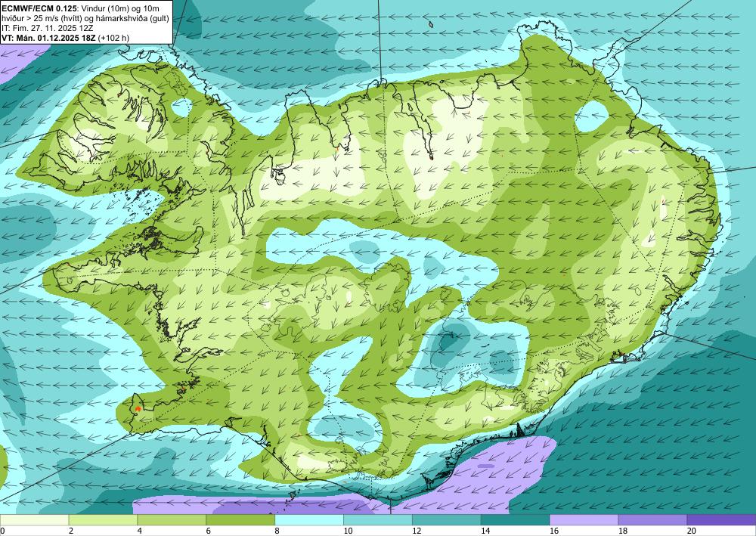This screenshot has width=756, height=536.
Task: Click the legend scale label "4"
Action: (x=139, y=531)
